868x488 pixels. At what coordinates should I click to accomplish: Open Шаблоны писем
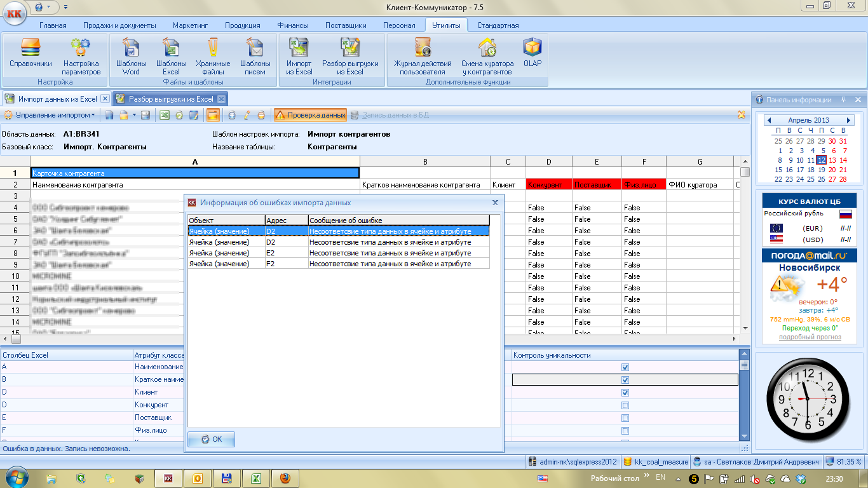tap(255, 56)
